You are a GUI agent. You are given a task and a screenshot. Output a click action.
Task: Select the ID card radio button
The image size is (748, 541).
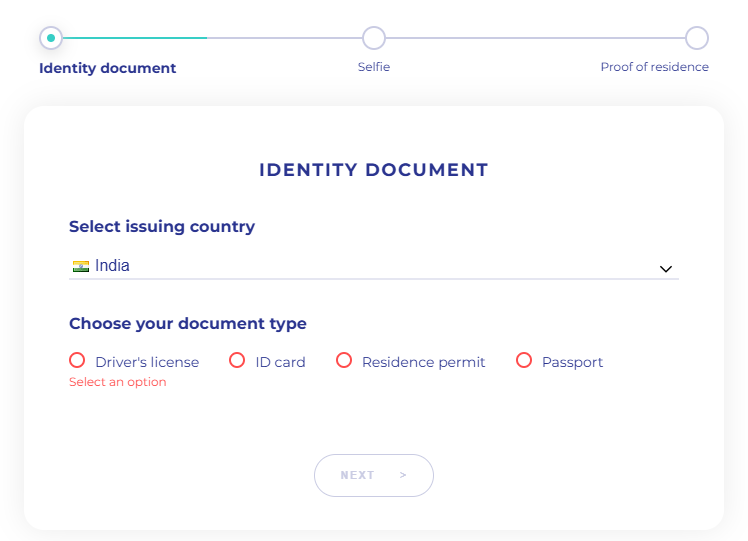[x=237, y=360]
